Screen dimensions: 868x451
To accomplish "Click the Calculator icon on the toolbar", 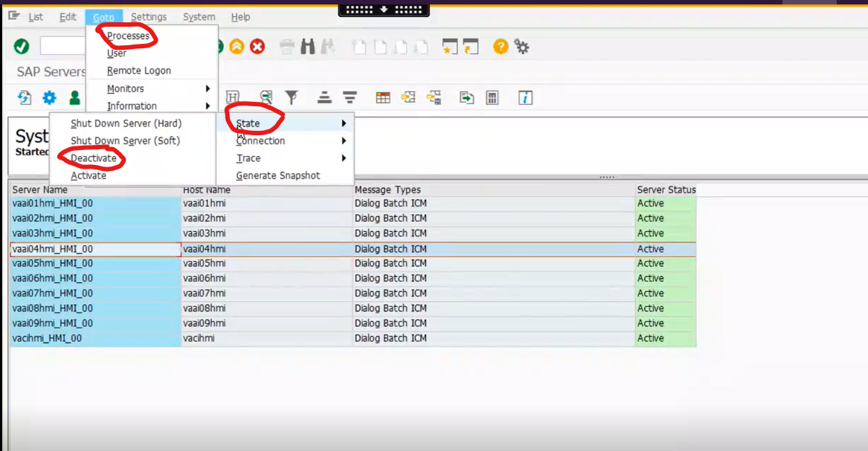I will click(492, 97).
